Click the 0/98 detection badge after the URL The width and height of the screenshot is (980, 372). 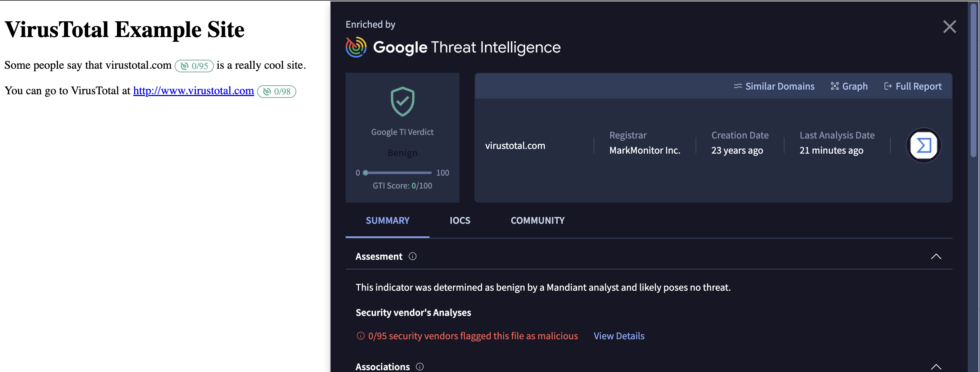pyautogui.click(x=277, y=92)
